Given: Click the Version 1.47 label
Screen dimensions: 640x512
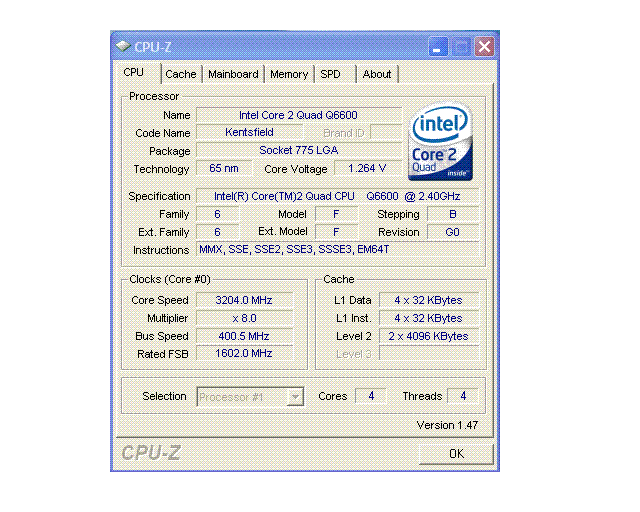Looking at the screenshot, I should tap(447, 425).
